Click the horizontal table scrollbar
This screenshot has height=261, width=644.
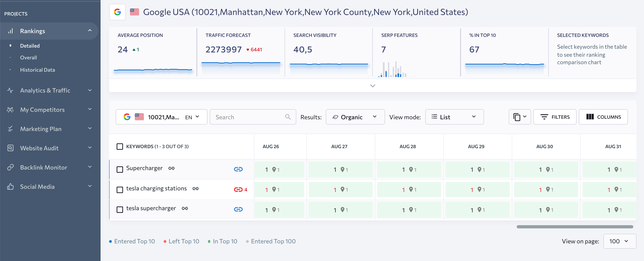point(575,227)
